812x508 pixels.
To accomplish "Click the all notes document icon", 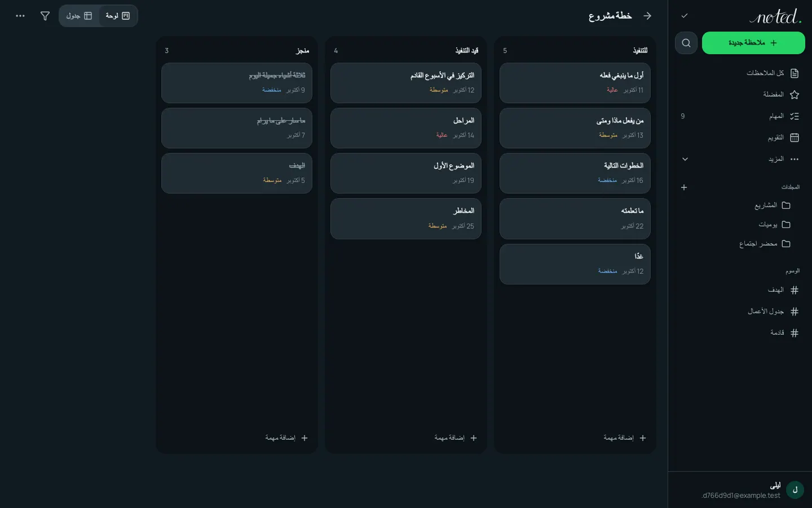I will click(795, 73).
